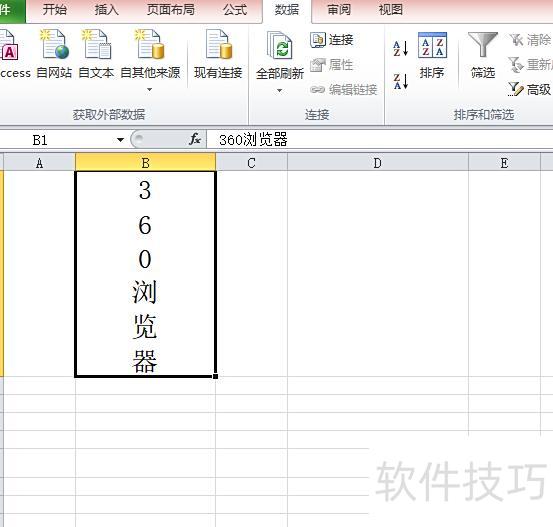Select column E header
The width and height of the screenshot is (553, 527).
point(504,163)
